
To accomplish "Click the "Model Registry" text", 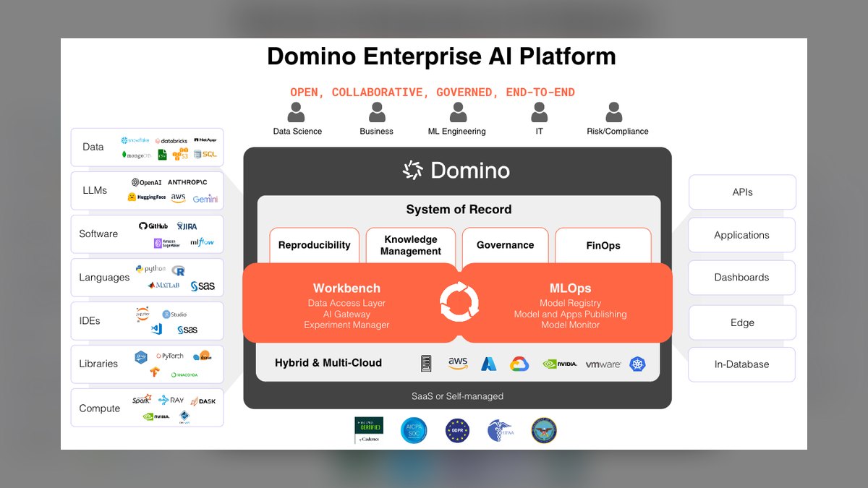I will coord(570,304).
